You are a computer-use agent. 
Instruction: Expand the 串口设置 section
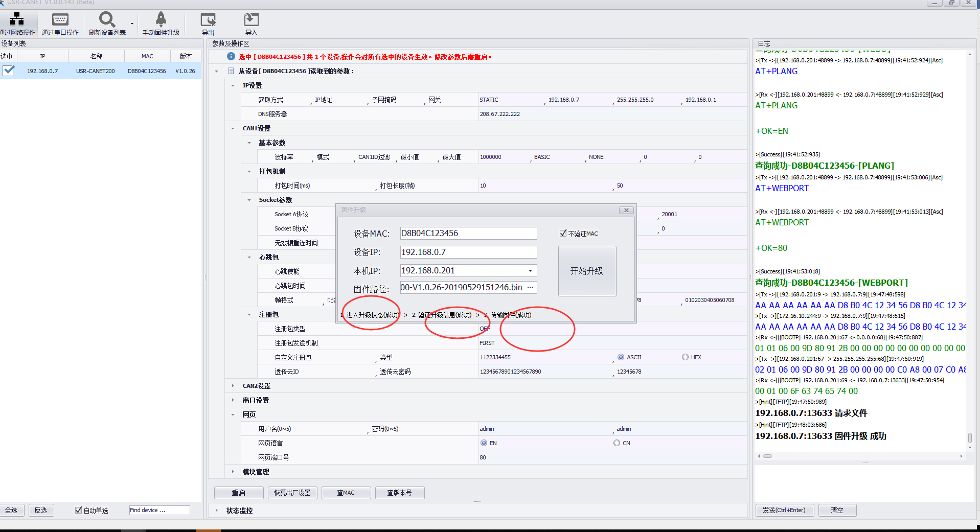click(233, 400)
